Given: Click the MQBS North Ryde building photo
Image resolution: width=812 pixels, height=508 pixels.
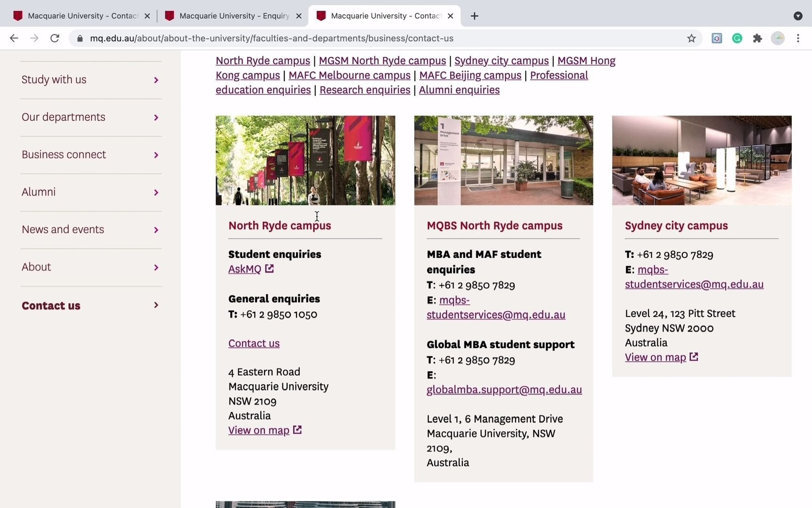Looking at the screenshot, I should (x=504, y=160).
